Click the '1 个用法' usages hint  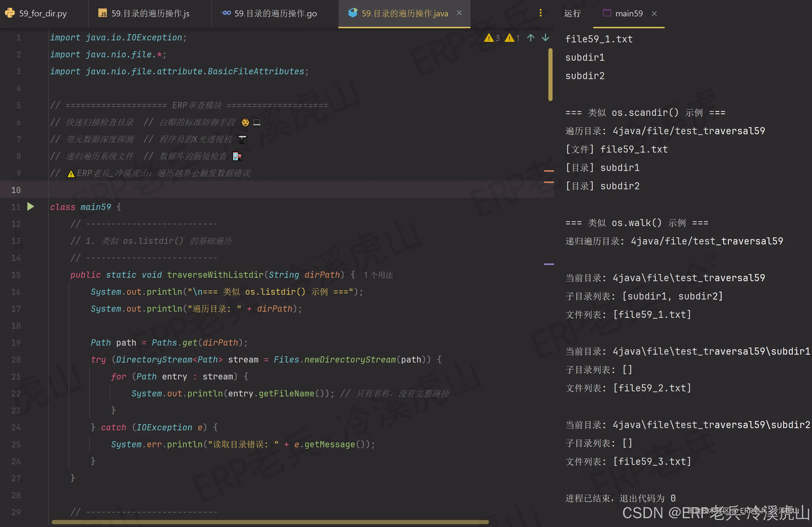[x=378, y=275]
